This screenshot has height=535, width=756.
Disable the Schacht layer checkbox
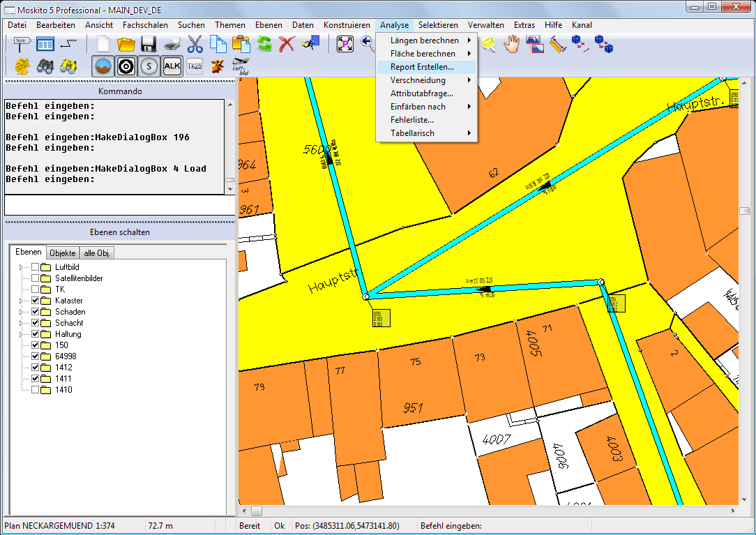point(35,323)
